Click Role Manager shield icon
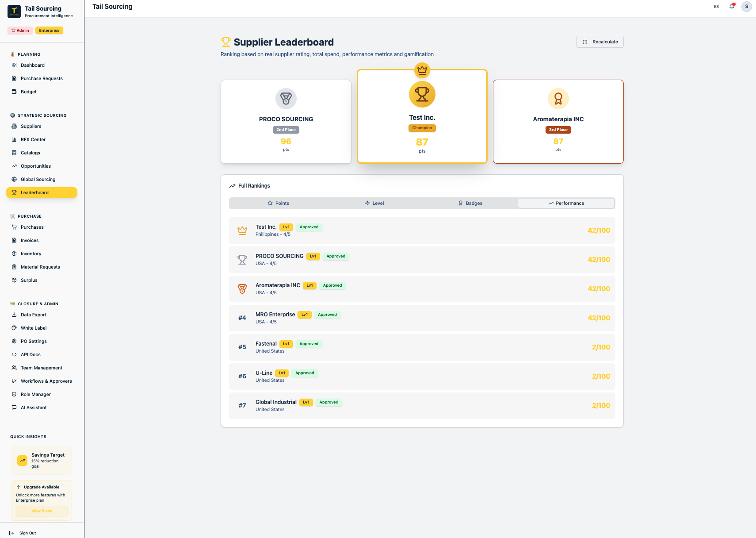Image resolution: width=756 pixels, height=538 pixels. click(x=14, y=394)
